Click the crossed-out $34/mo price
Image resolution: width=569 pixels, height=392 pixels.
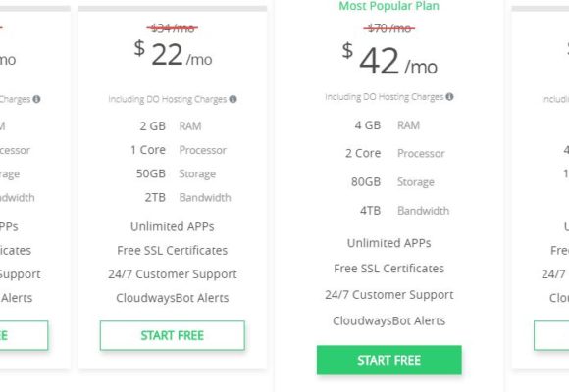coord(173,27)
